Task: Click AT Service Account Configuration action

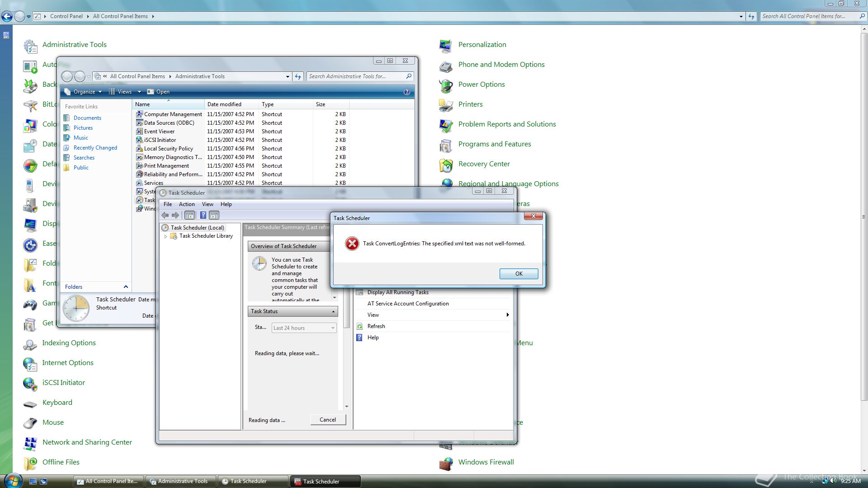Action: (x=408, y=304)
